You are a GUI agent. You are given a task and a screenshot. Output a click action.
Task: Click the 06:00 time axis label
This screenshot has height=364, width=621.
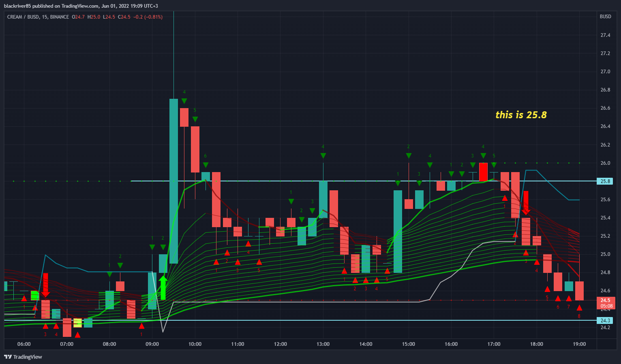coord(24,344)
